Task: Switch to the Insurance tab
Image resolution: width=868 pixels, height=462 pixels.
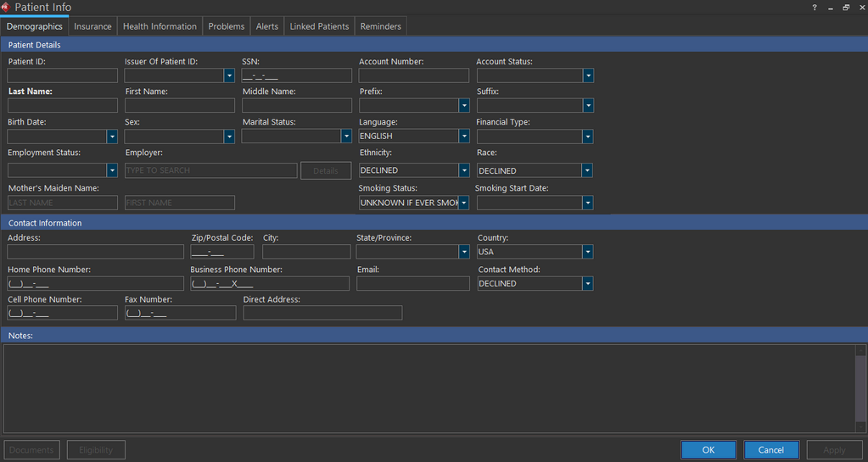Action: pos(92,26)
